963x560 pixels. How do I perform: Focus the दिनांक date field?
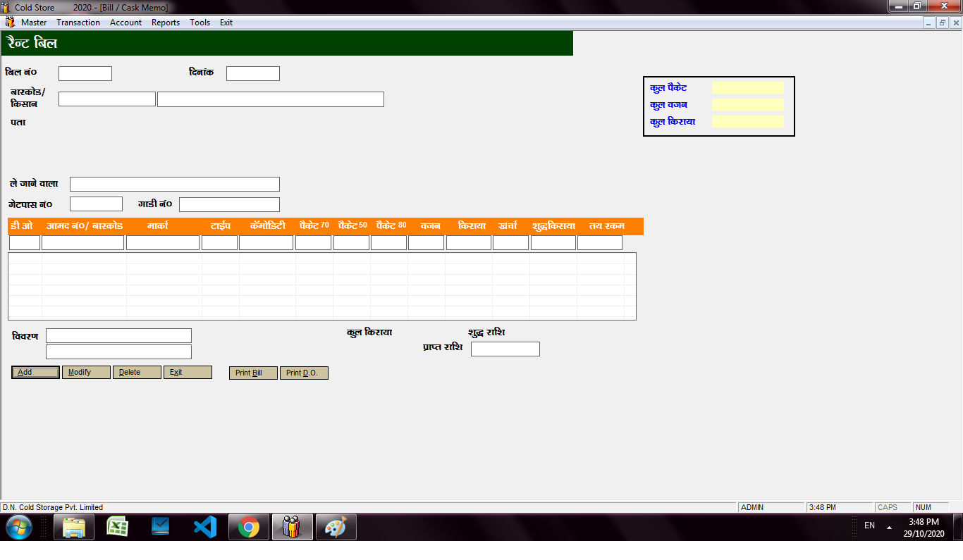click(253, 74)
